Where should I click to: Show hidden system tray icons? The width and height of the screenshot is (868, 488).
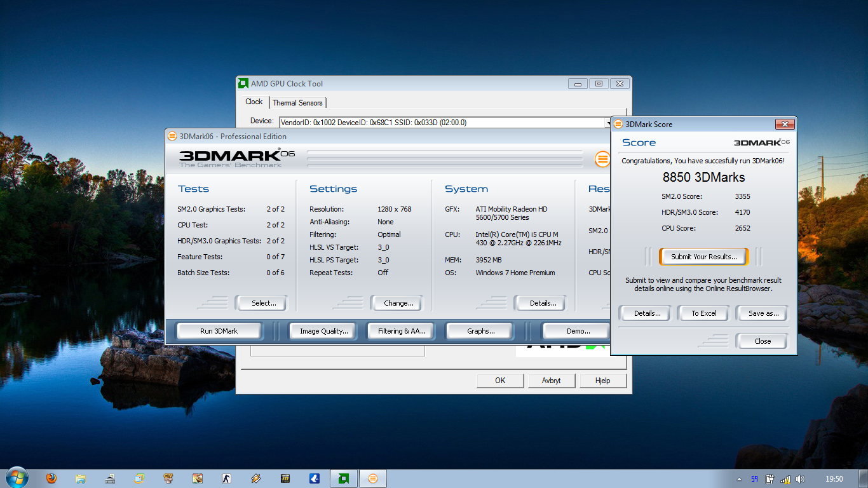739,479
